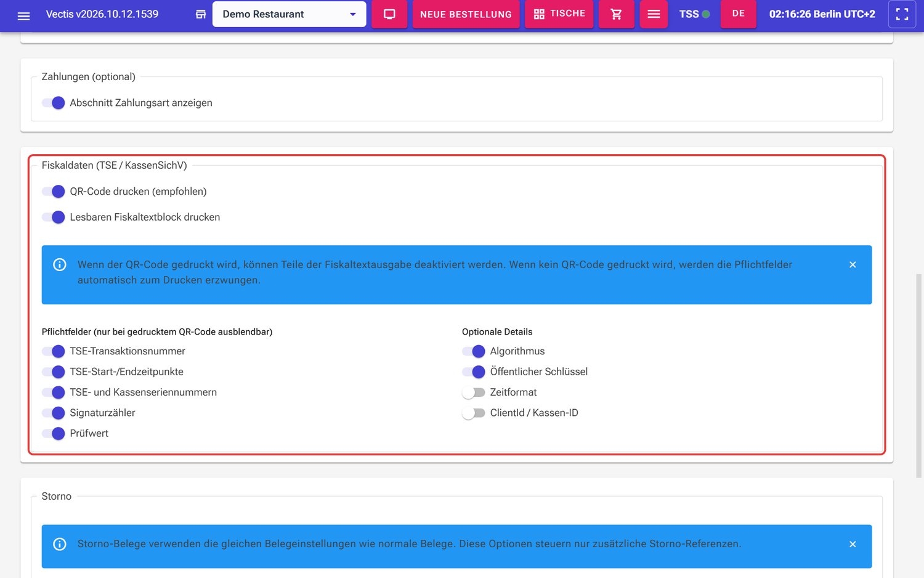The image size is (924, 578).
Task: Click the info icon in QR-Code banner
Action: point(60,264)
